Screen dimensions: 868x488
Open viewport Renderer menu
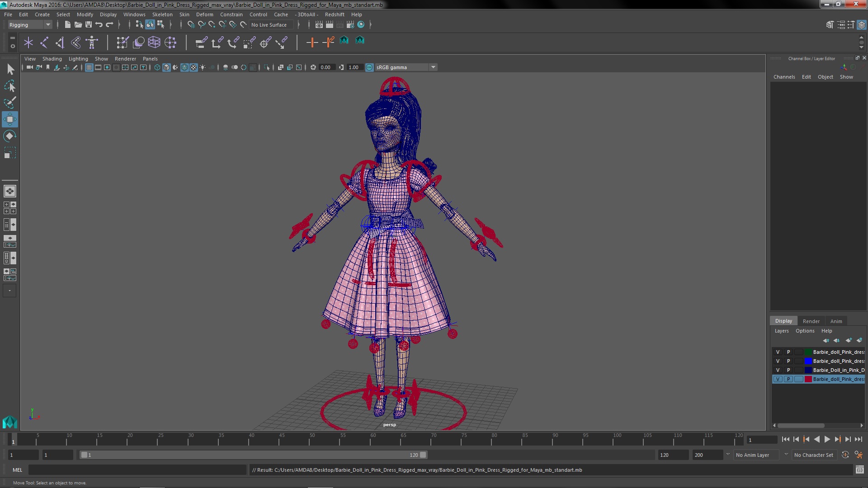click(125, 59)
